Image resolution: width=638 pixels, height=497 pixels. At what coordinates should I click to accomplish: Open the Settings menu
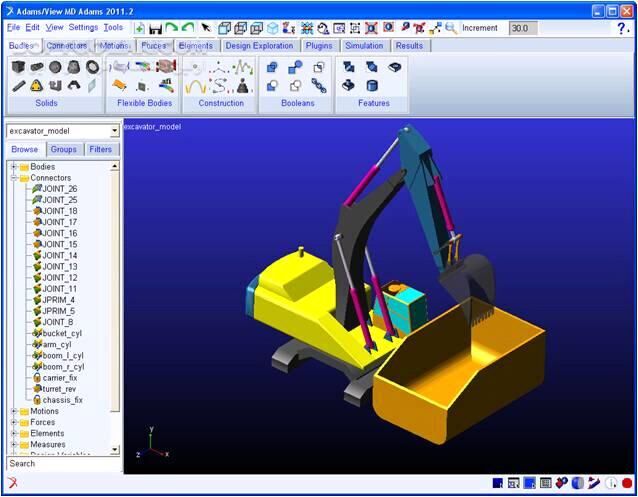(x=83, y=28)
